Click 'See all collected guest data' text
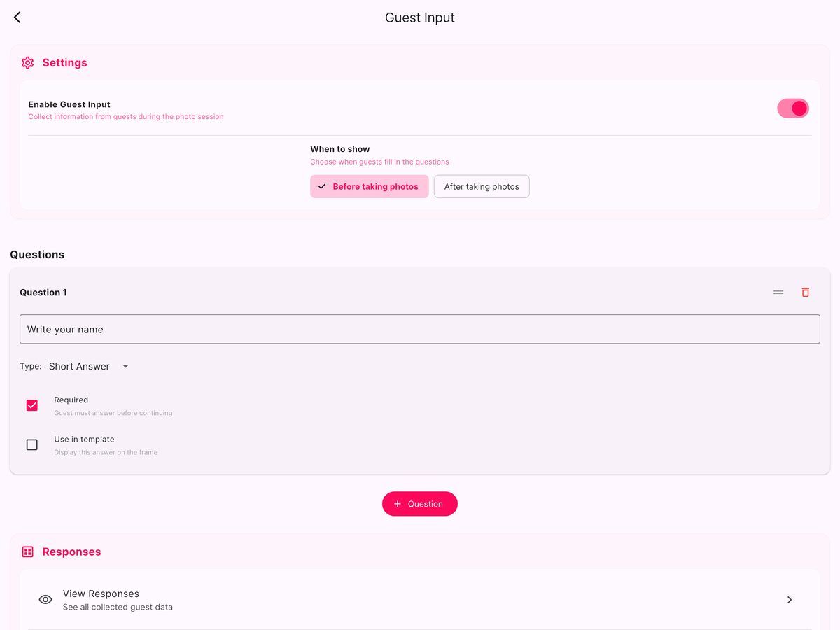Image resolution: width=840 pixels, height=630 pixels. tap(118, 607)
